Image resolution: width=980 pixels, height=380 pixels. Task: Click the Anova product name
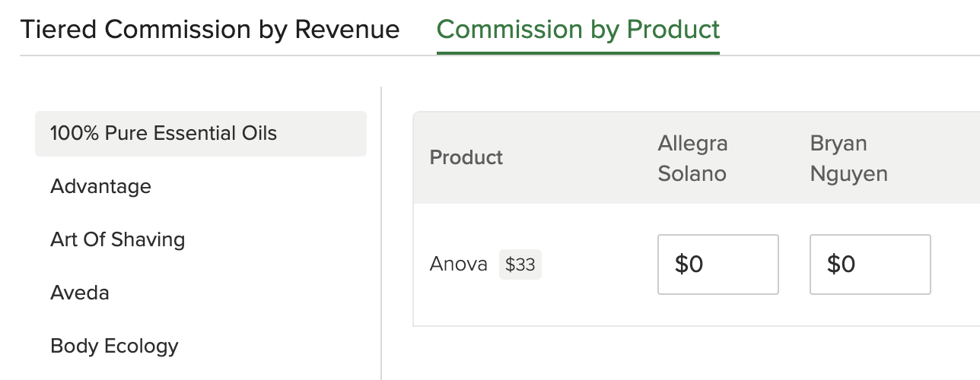coord(458,264)
